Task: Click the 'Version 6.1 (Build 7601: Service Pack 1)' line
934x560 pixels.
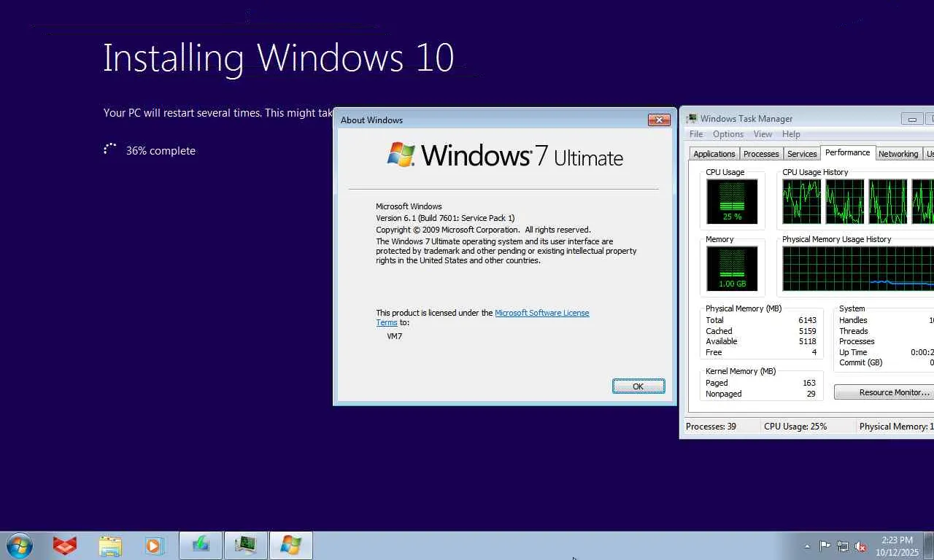Action: 445,218
